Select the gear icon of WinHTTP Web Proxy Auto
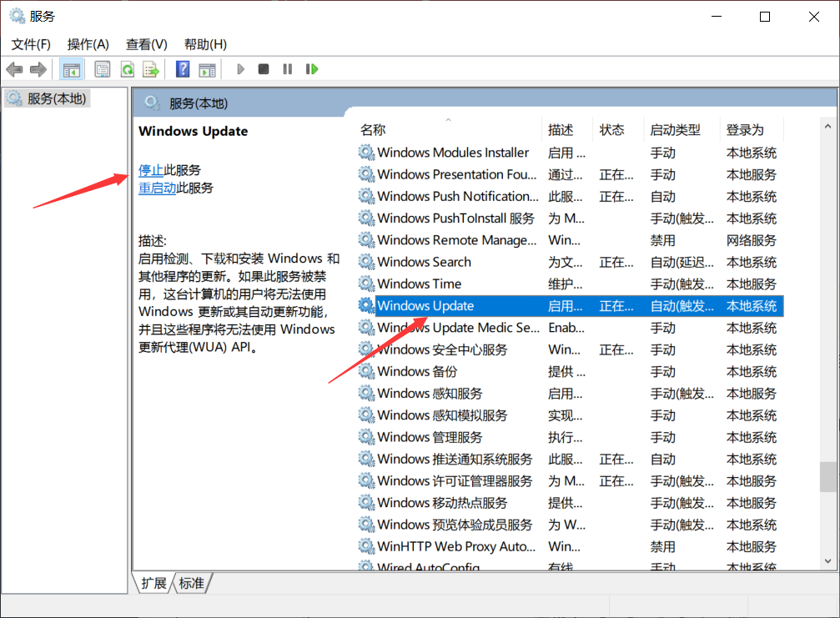Screen dimensions: 840x618 366,546
